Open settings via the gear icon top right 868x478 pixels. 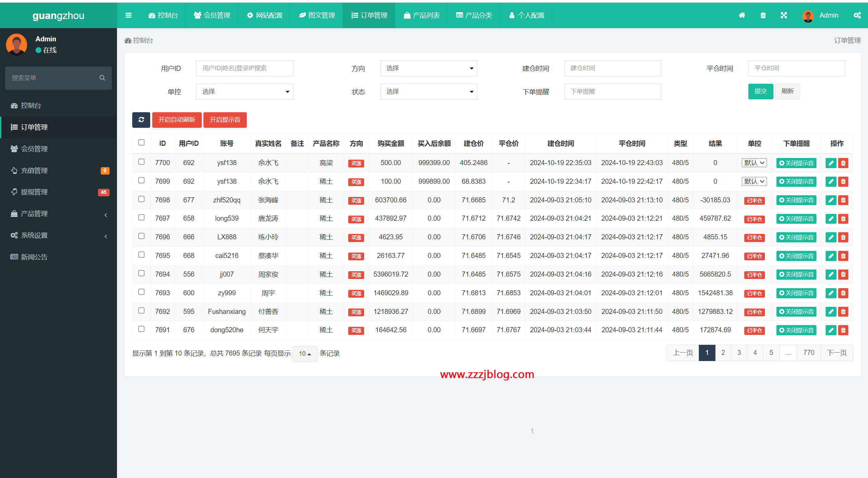tap(857, 15)
